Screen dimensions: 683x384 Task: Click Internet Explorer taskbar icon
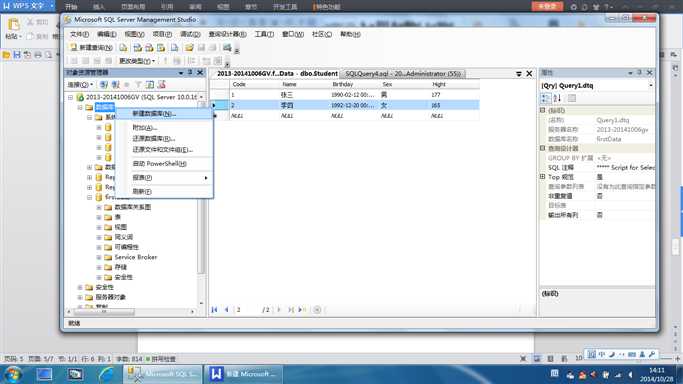[x=106, y=374]
